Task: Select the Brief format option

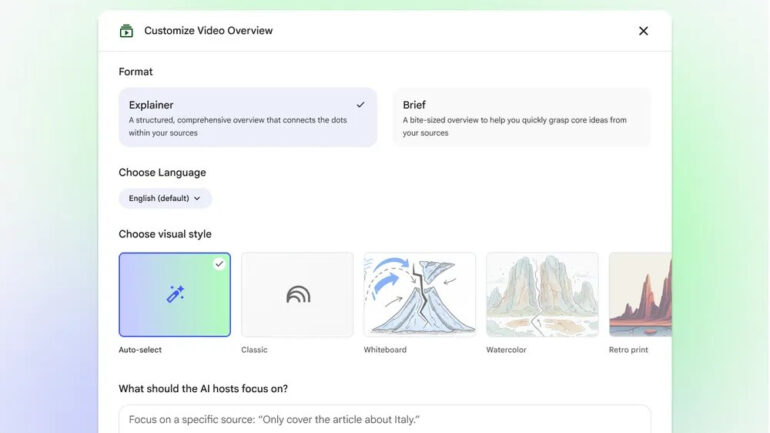Action: (x=521, y=118)
